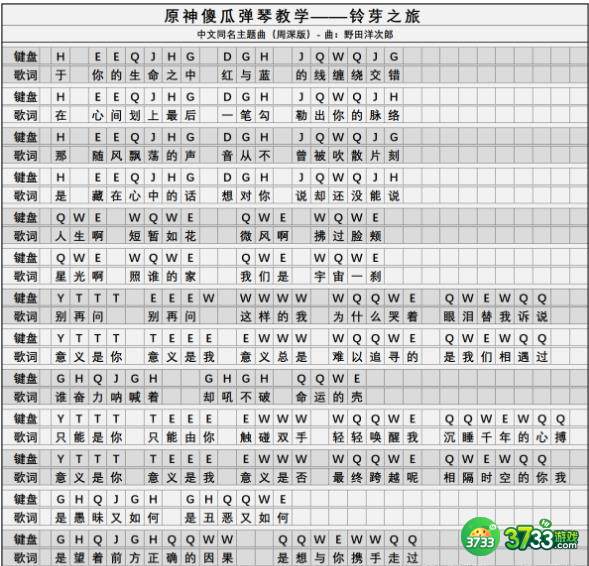Click the lyric character 吹
The image size is (589, 566).
click(338, 156)
